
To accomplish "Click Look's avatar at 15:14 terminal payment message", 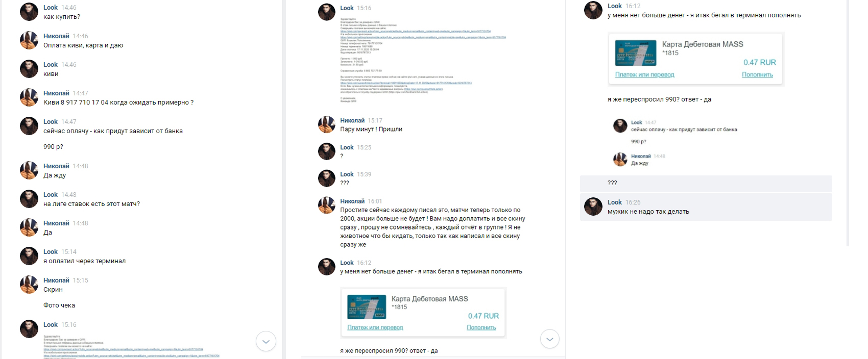I will click(x=29, y=256).
